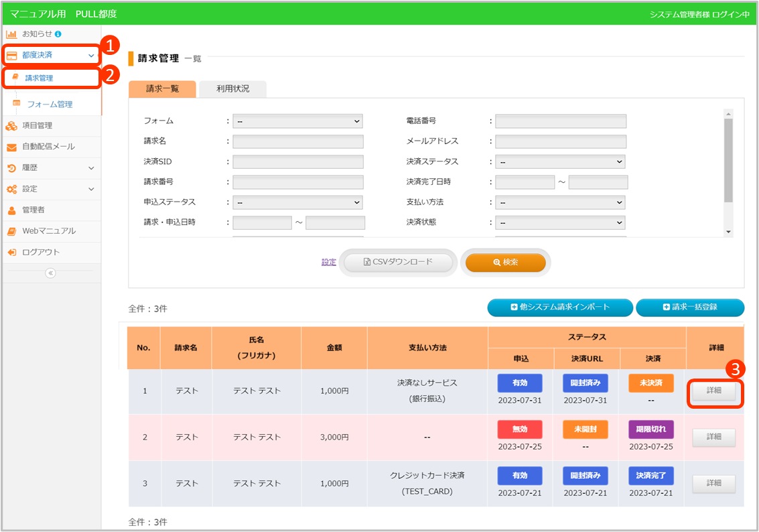Open the フォーム dropdown filter

[297, 121]
